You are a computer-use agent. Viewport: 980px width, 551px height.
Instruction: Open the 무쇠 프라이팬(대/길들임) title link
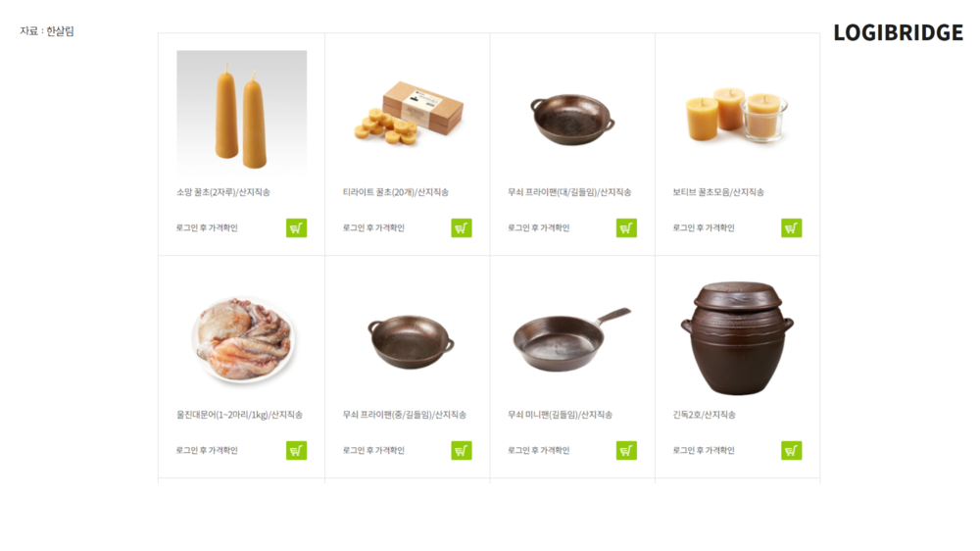pyautogui.click(x=569, y=192)
